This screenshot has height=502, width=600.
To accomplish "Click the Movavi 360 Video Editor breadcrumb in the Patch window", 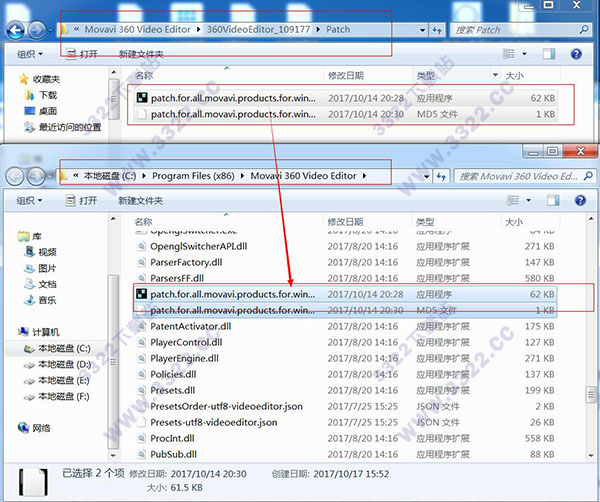I will 137,29.
